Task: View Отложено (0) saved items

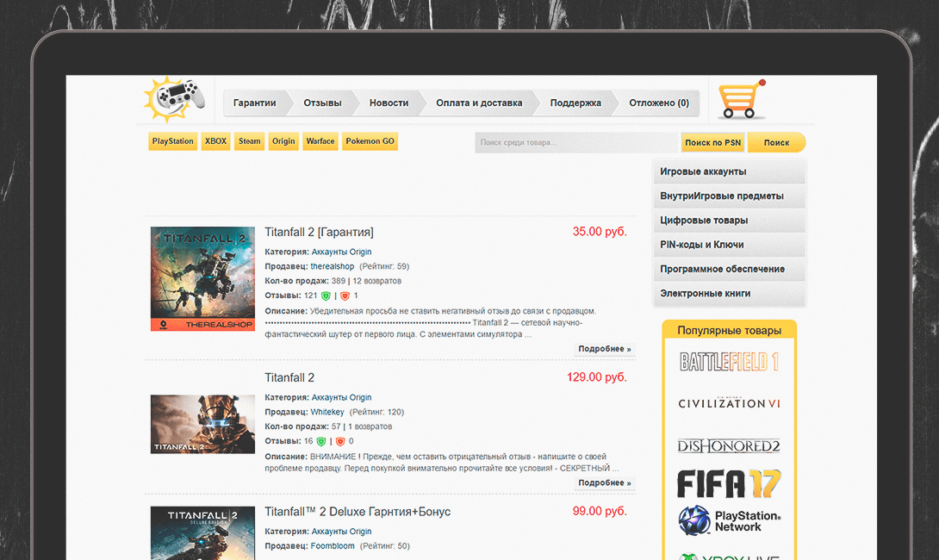Action: (659, 103)
